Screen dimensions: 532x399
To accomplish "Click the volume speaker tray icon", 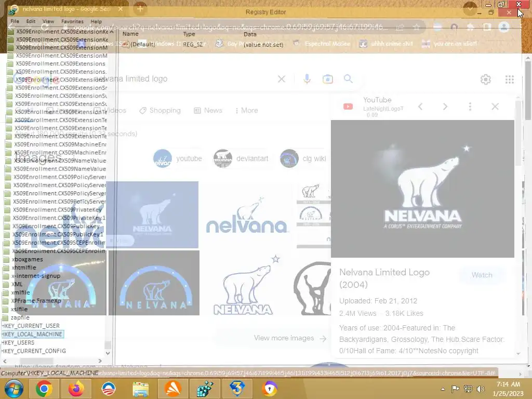I will [481, 389].
